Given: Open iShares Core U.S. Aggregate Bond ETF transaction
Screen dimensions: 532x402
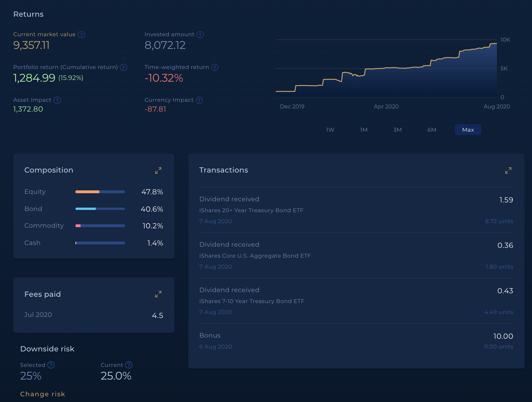Looking at the screenshot, I should click(356, 255).
